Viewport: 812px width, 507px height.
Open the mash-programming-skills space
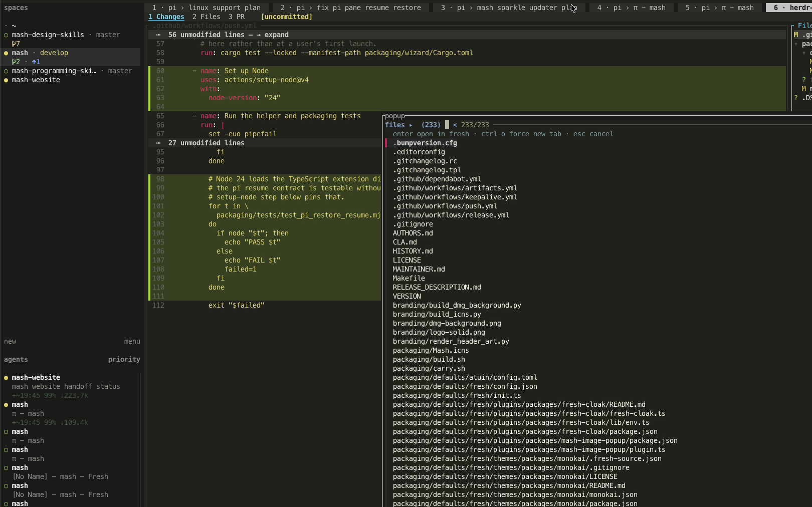pos(70,71)
